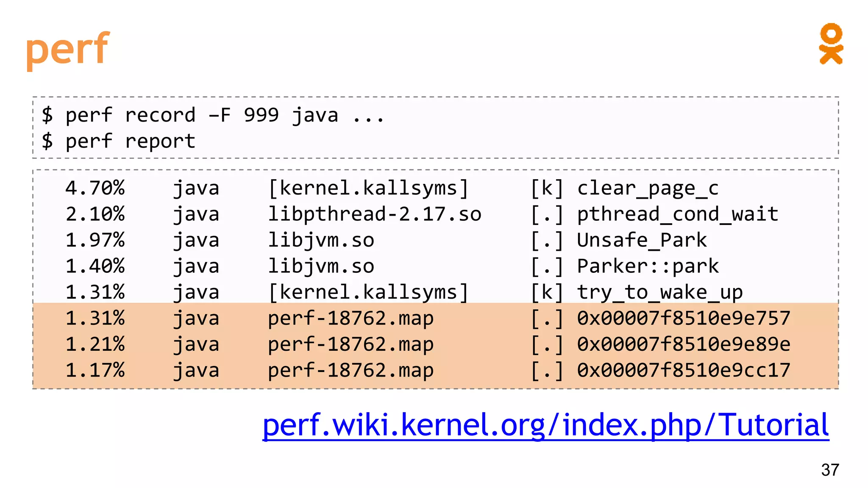Click 'perf-18762.map' in the 1.21% row

(x=351, y=344)
